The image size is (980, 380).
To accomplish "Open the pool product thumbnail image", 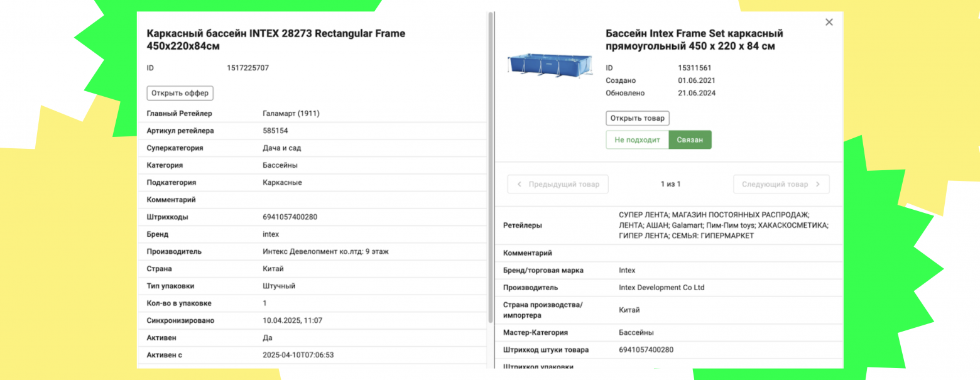I will (x=550, y=66).
